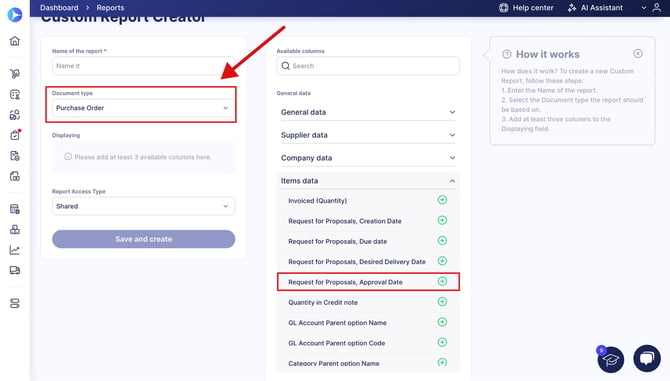670x381 pixels.
Task: Open the Report Access Type Shared dropdown
Action: 143,206
